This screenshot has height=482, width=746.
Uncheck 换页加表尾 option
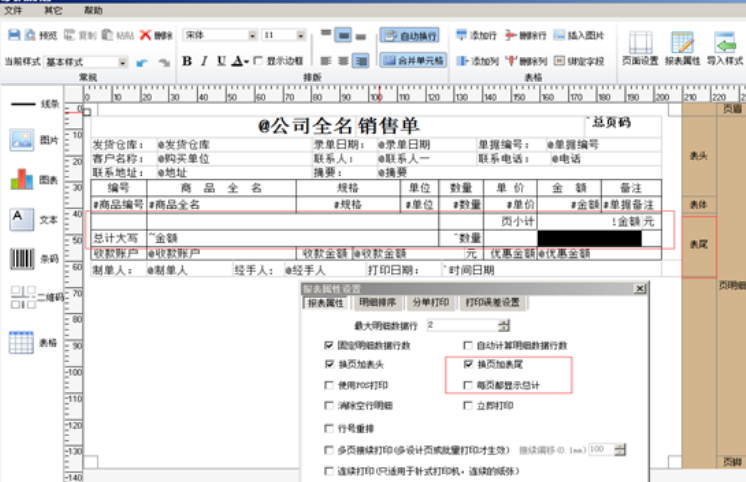tap(469, 365)
